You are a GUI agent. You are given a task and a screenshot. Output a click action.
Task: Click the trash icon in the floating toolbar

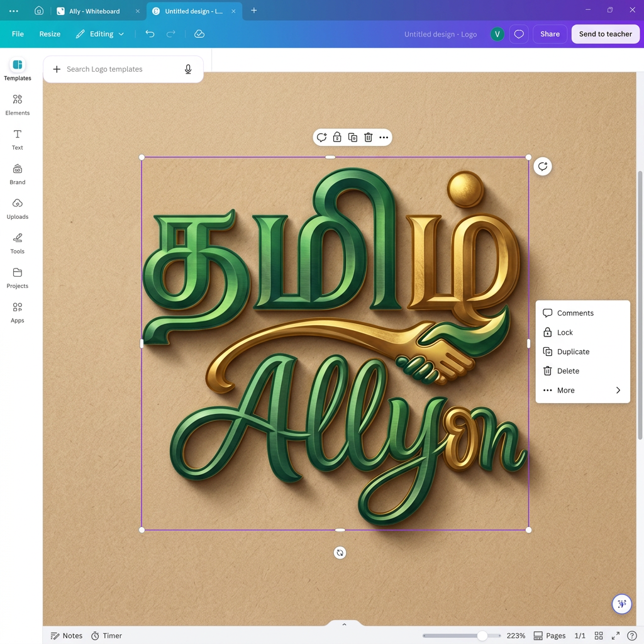click(369, 138)
